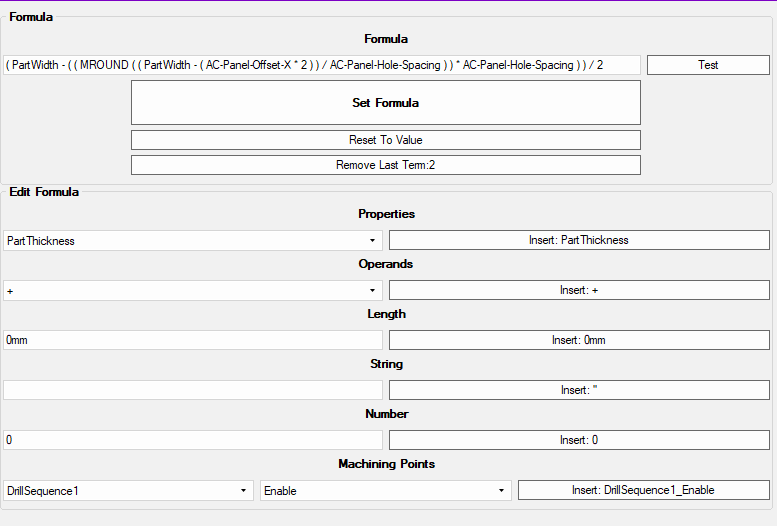
Task: Click the Test button
Action: (x=708, y=65)
